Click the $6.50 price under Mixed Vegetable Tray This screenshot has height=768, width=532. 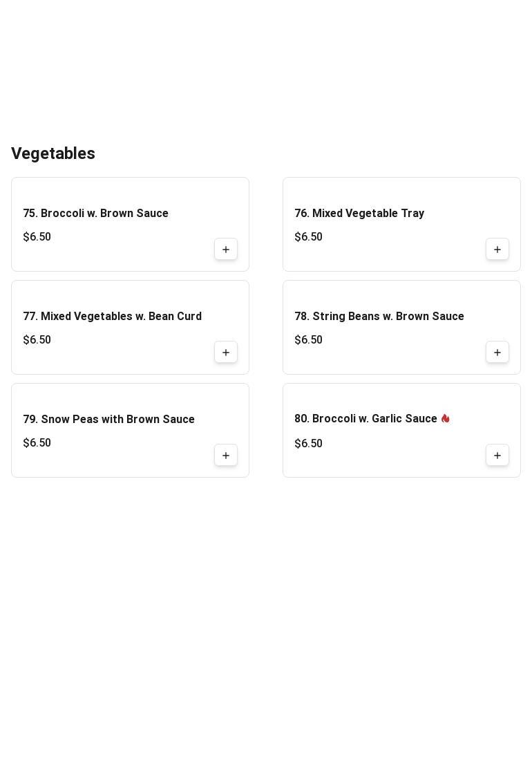pos(308,237)
